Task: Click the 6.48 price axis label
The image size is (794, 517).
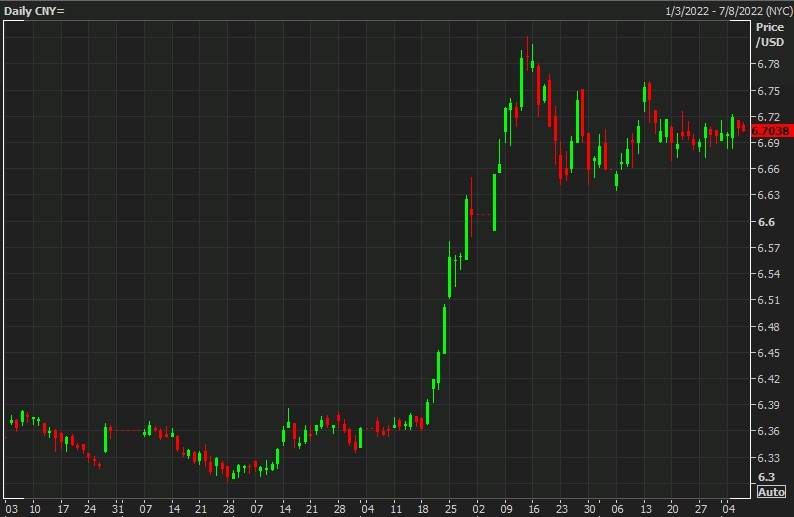Action: 768,327
